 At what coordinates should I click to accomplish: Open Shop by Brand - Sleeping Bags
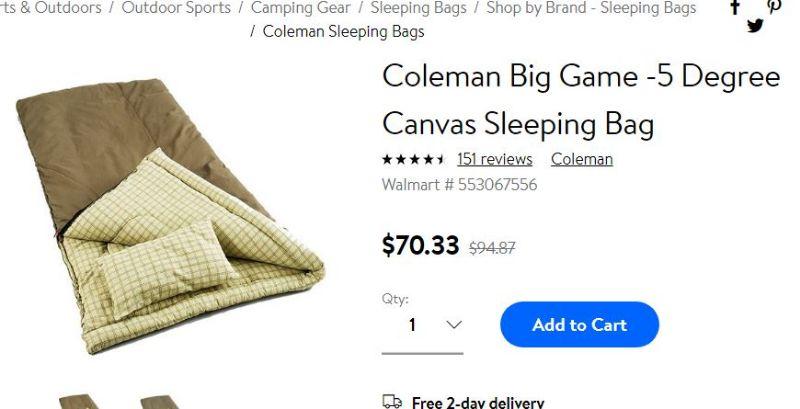591,8
